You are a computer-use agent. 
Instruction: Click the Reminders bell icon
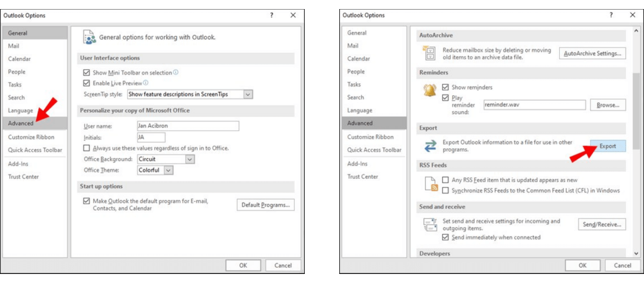tap(430, 91)
